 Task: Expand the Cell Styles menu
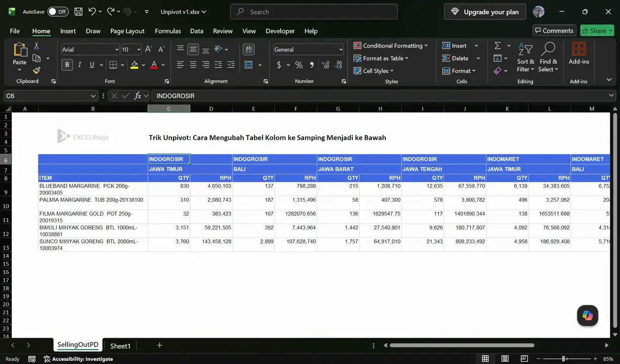coord(373,71)
